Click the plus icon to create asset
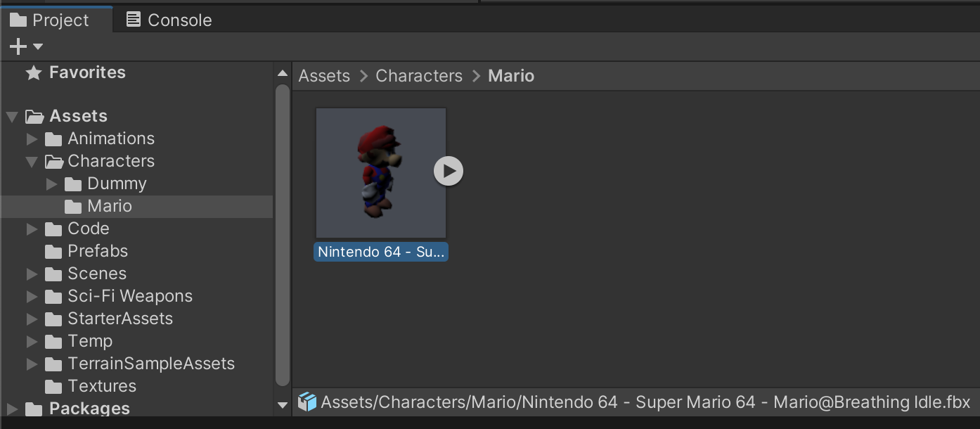Screen dimensions: 980x429 click(x=18, y=46)
